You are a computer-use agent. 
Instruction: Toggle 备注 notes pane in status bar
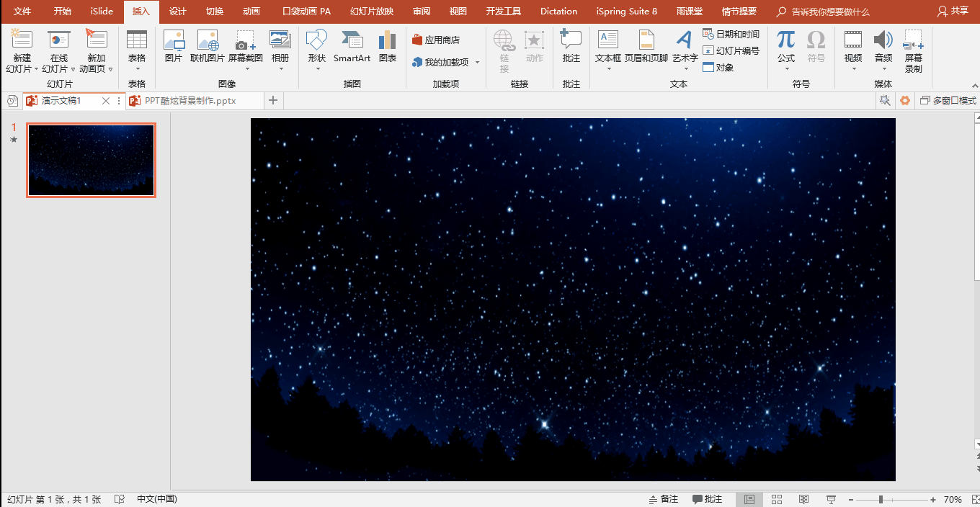coord(664,499)
